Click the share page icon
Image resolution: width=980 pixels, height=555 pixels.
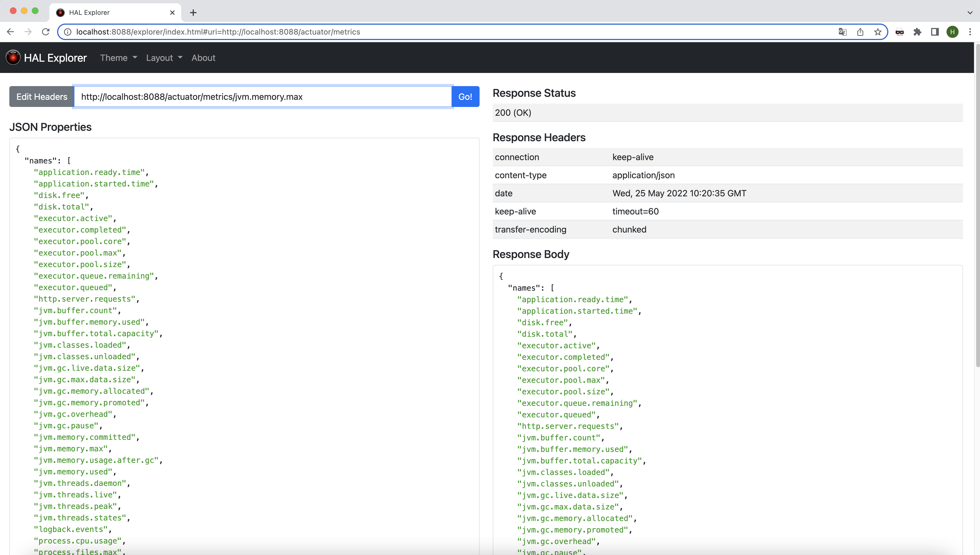coord(860,32)
